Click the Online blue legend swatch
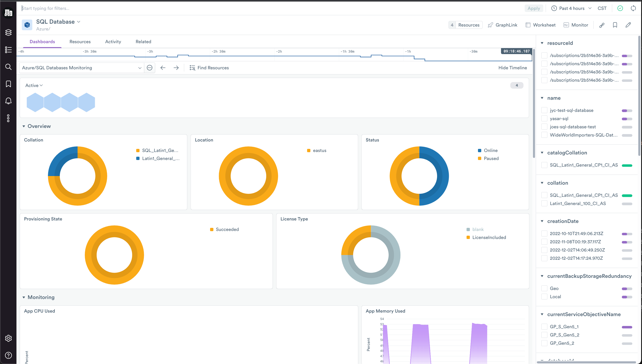The height and width of the screenshot is (364, 642). click(479, 151)
